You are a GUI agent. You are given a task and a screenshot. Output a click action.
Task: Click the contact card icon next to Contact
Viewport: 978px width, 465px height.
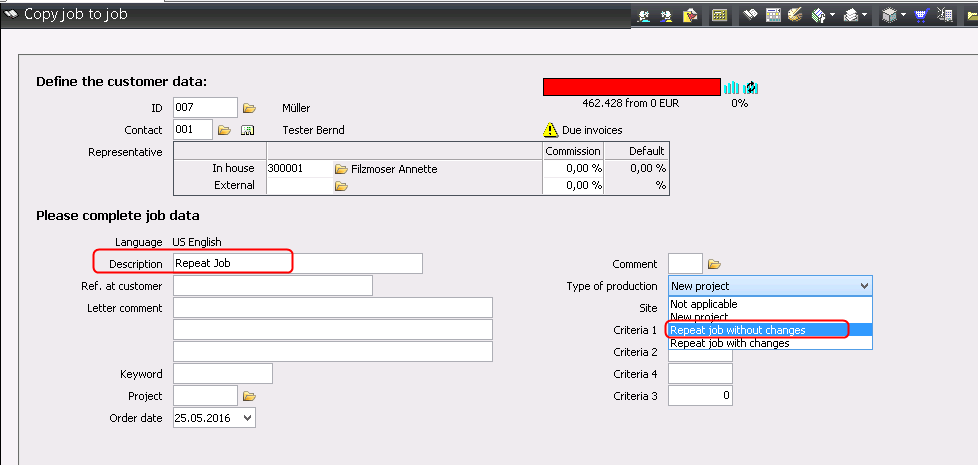pyautogui.click(x=248, y=130)
